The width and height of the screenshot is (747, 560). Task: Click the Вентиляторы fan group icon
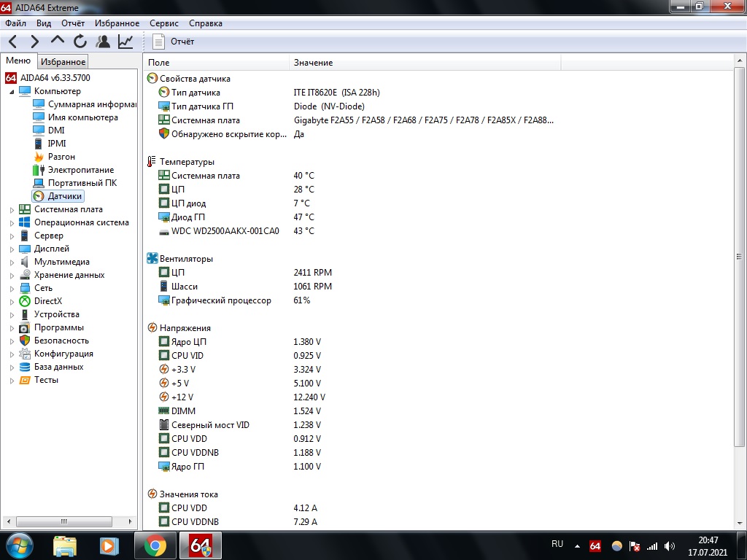[x=152, y=259]
